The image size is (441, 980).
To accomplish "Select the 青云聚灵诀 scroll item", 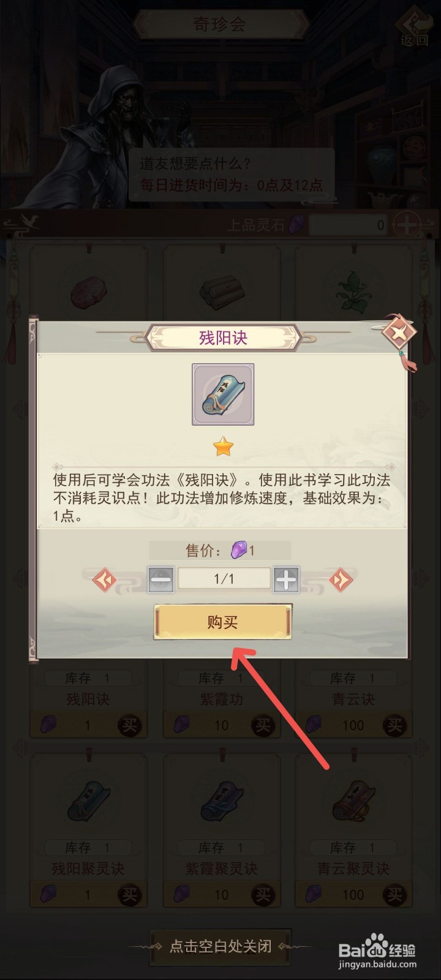I will pyautogui.click(x=353, y=799).
